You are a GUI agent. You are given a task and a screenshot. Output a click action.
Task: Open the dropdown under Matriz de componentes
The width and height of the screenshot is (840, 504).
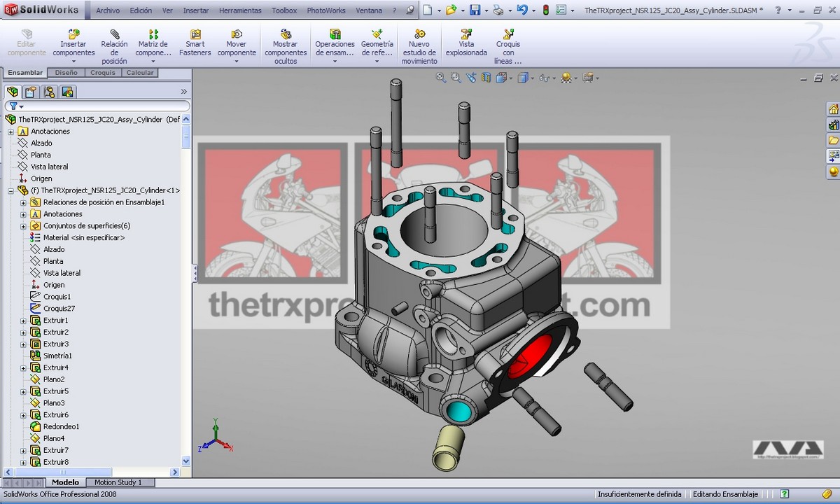(153, 62)
